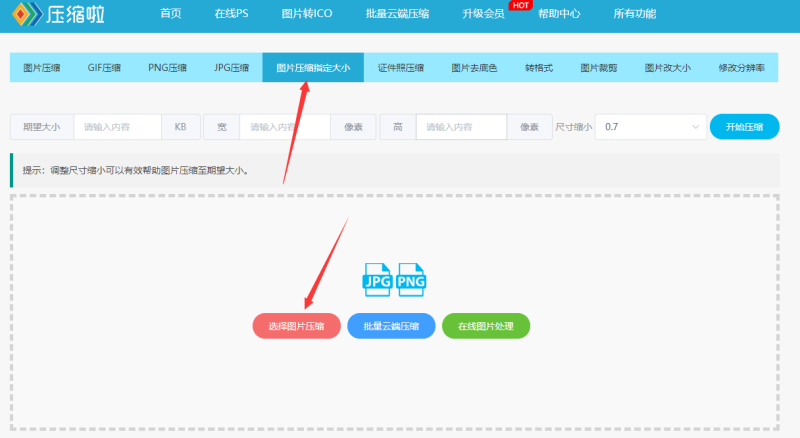Open 所有功能 menu item
Image resolution: width=800 pixels, height=438 pixels.
click(635, 14)
